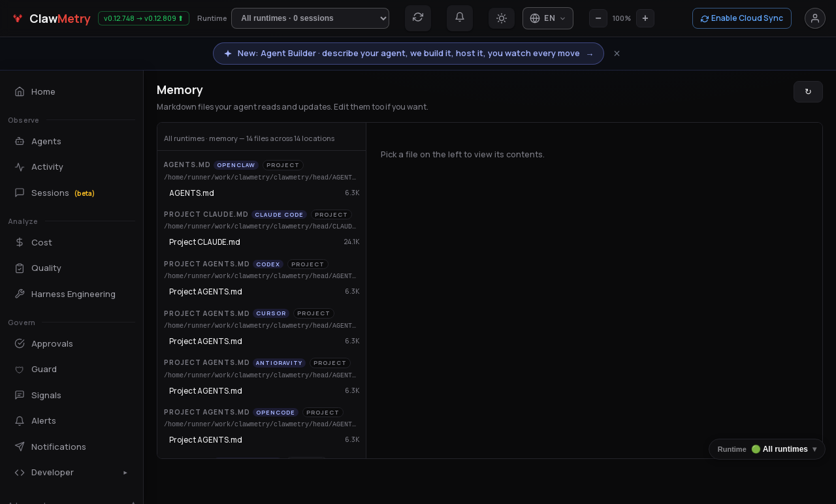Open the user profile icon
The image size is (836, 504).
tap(815, 18)
